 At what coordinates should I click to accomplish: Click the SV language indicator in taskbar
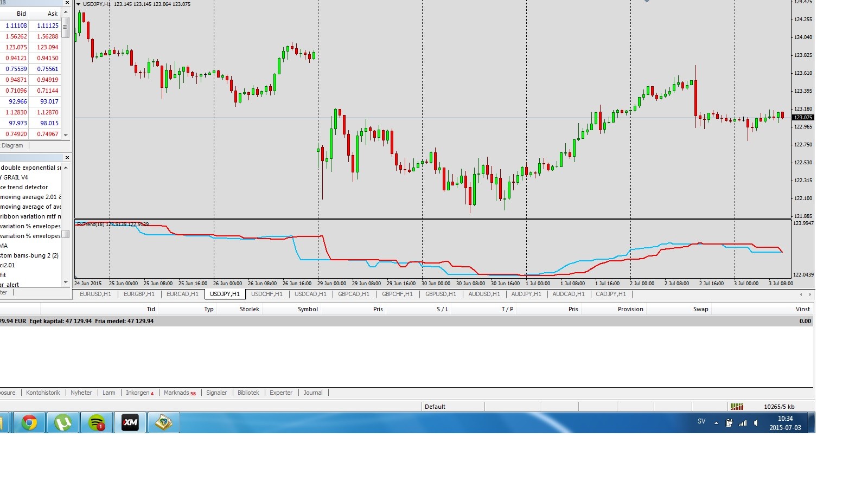point(701,421)
